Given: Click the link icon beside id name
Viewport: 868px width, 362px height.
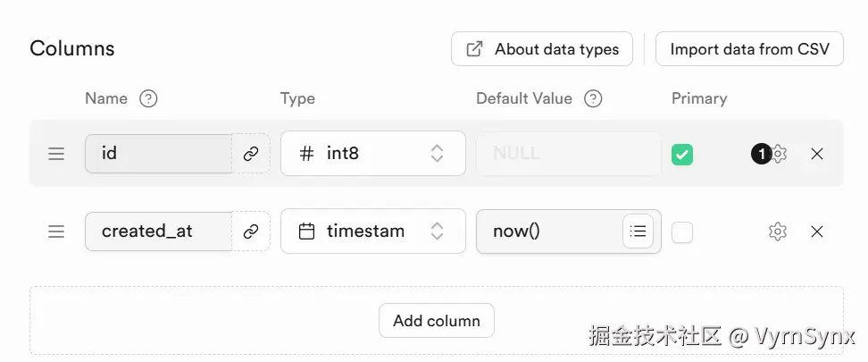Looking at the screenshot, I should [251, 154].
